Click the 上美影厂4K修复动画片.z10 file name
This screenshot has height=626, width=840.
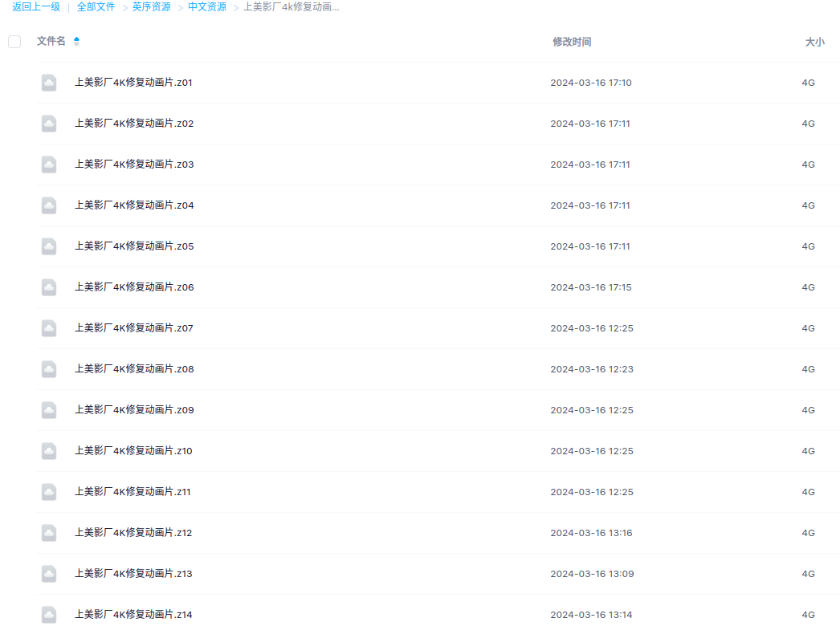(133, 451)
